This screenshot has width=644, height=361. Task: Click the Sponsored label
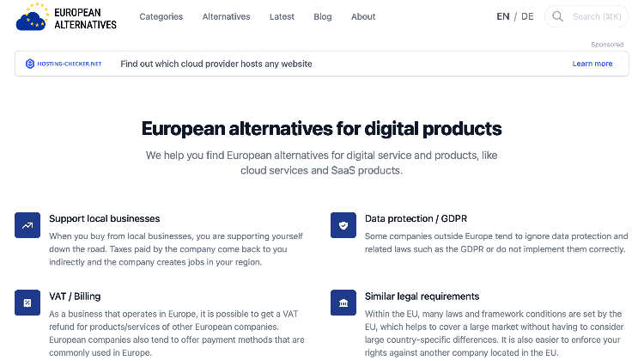point(607,44)
